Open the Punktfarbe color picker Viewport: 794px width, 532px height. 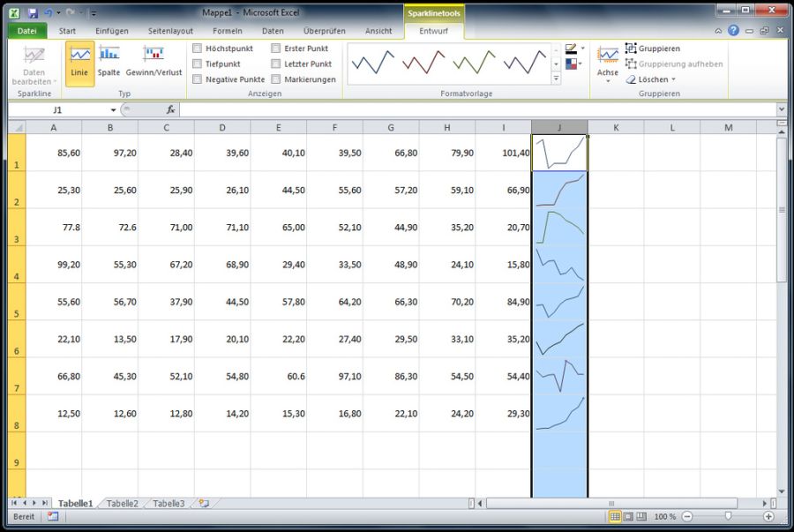point(572,64)
